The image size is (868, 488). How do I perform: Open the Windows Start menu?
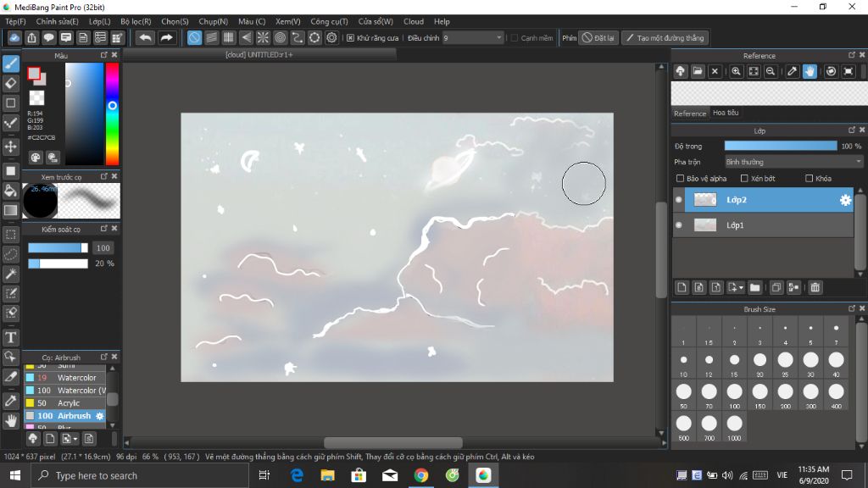click(15, 475)
